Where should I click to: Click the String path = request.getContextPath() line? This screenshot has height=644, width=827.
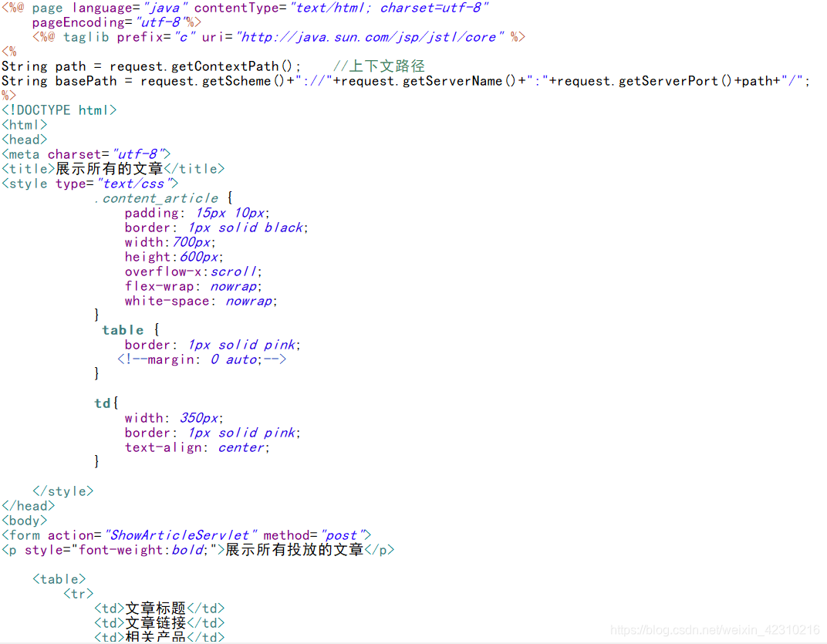coord(151,66)
